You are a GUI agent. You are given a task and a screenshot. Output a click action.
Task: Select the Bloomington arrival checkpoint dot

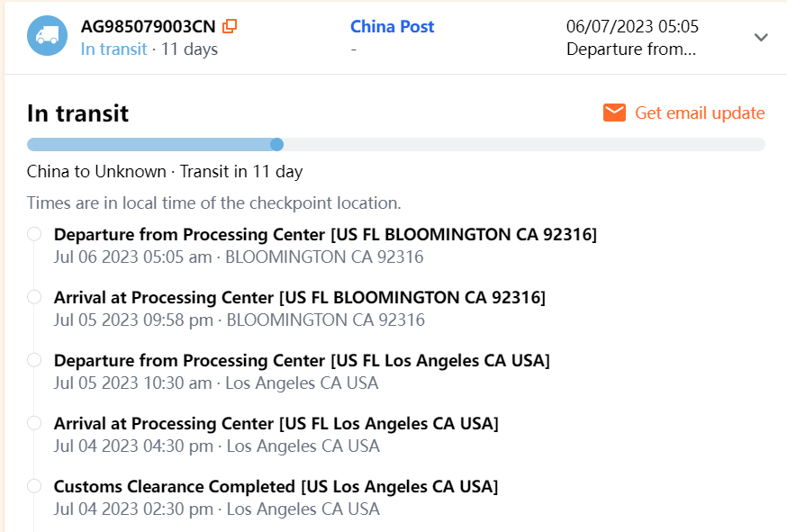pyautogui.click(x=34, y=297)
